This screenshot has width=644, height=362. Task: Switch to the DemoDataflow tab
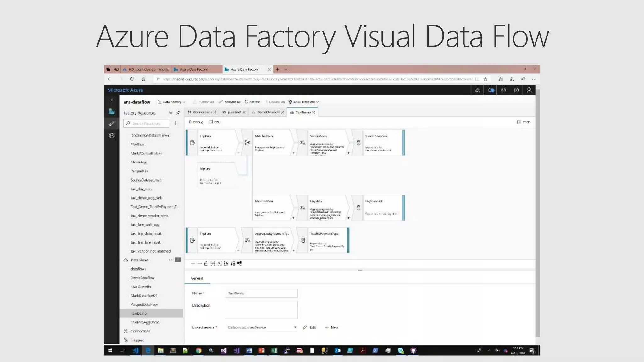coord(268,112)
